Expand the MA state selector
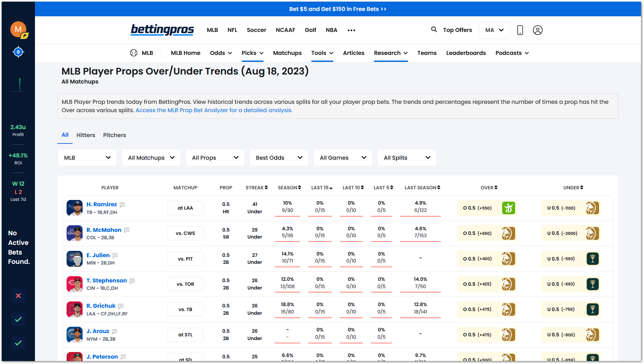The height and width of the screenshot is (364, 644). (x=494, y=30)
